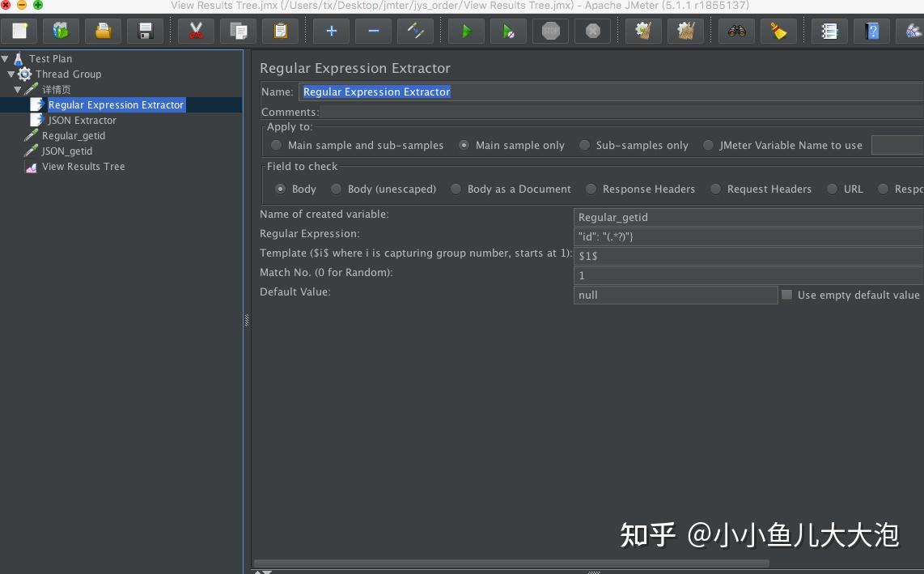Click the Shutdown icon in the toolbar
The height and width of the screenshot is (574, 924).
coord(591,31)
